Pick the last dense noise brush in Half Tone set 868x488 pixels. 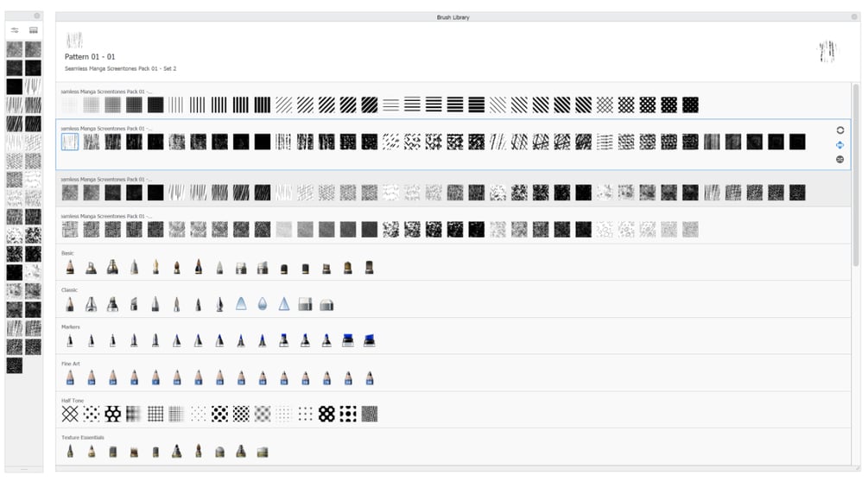tap(370, 414)
